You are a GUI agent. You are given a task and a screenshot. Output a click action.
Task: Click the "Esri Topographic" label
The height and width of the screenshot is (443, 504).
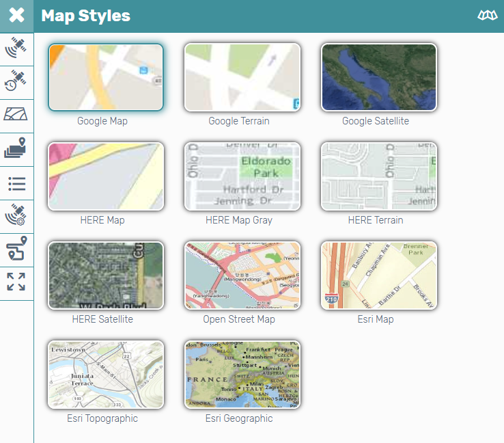click(x=102, y=418)
